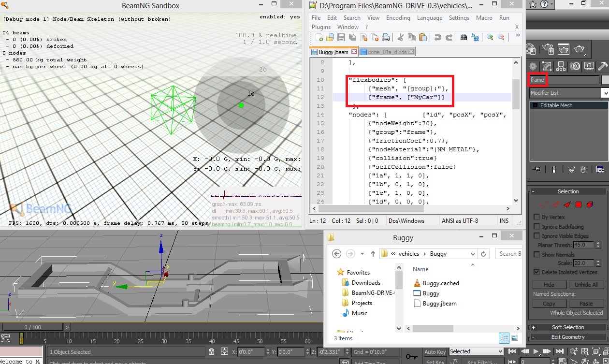Toggle absolute/offset transform mode icon
This screenshot has height=364, width=609.
click(x=225, y=351)
